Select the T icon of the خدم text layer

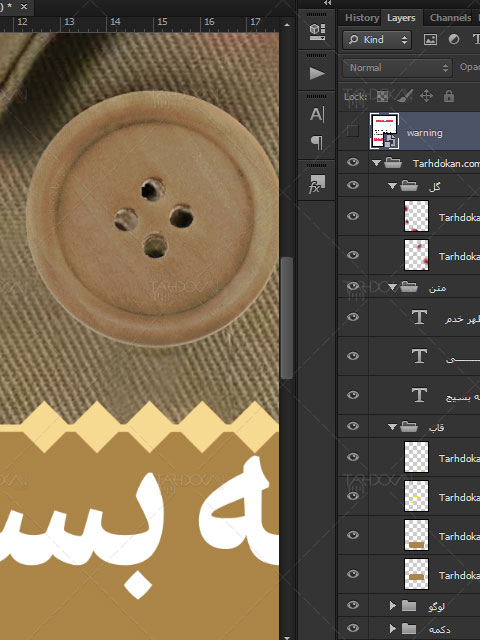(419, 317)
